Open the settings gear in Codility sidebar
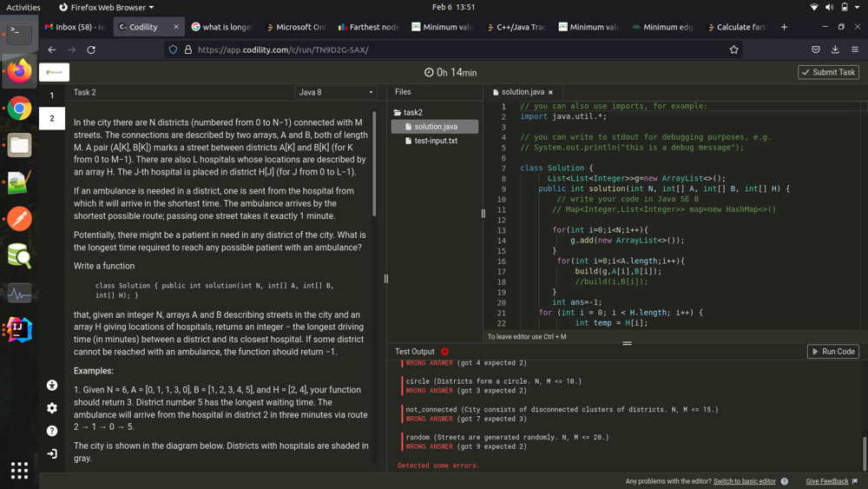Viewport: 868px width, 489px height. click(x=52, y=408)
